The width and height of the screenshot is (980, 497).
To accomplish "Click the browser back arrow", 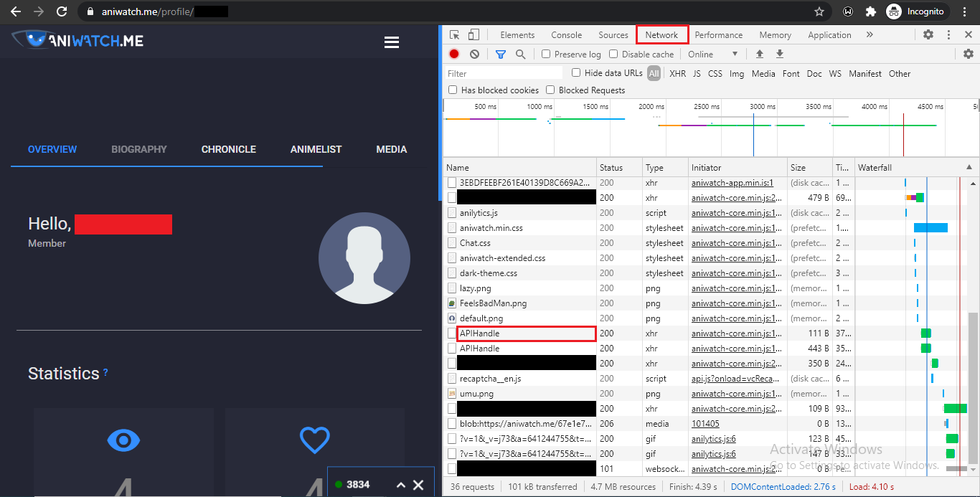I will click(x=16, y=11).
